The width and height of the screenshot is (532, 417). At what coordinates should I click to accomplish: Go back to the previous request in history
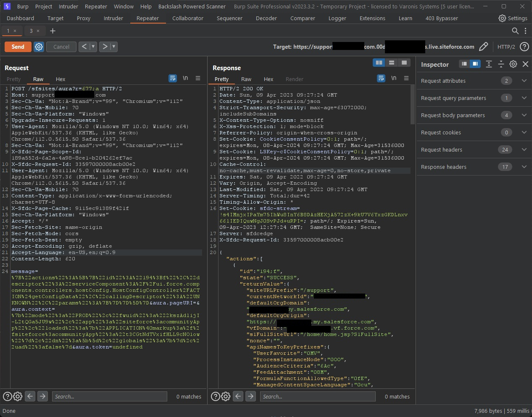pos(84,47)
